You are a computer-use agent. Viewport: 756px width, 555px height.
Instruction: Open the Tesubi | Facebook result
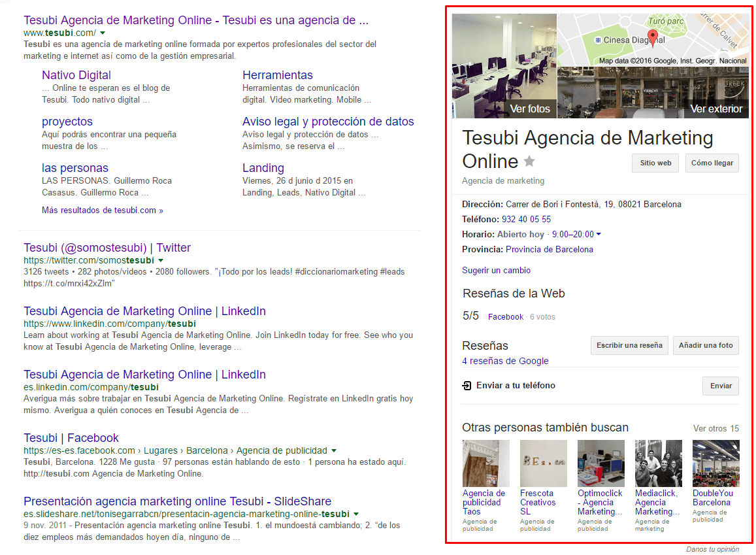[x=71, y=438]
